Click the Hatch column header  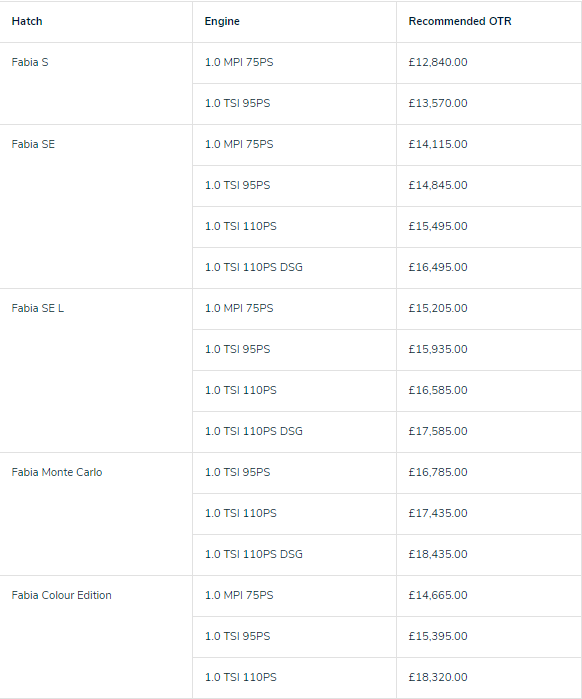pyautogui.click(x=27, y=21)
